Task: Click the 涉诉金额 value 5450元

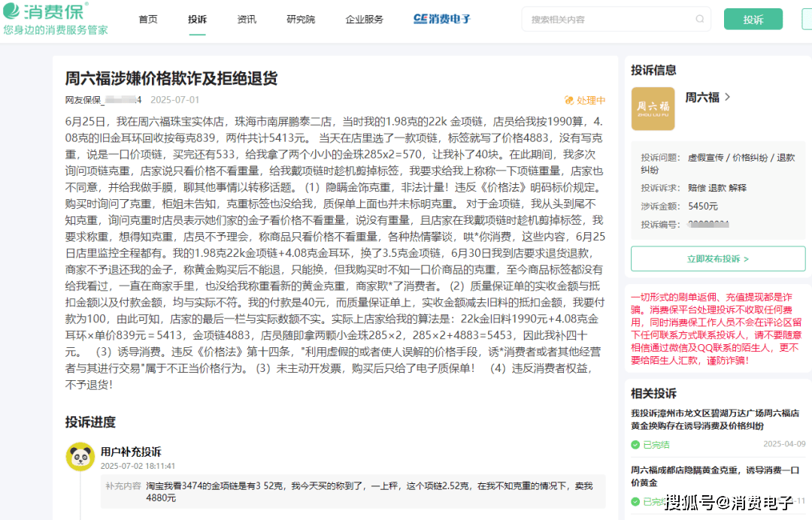Action: pyautogui.click(x=703, y=206)
